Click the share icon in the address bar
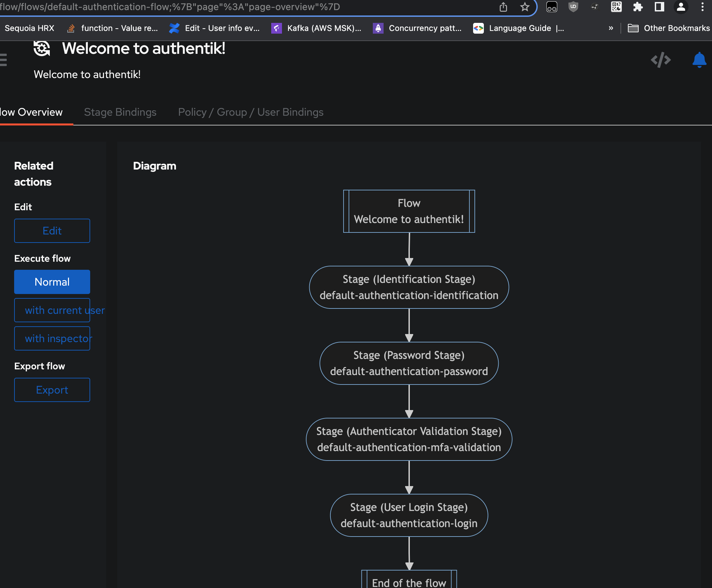Viewport: 712px width, 588px height. (x=504, y=7)
